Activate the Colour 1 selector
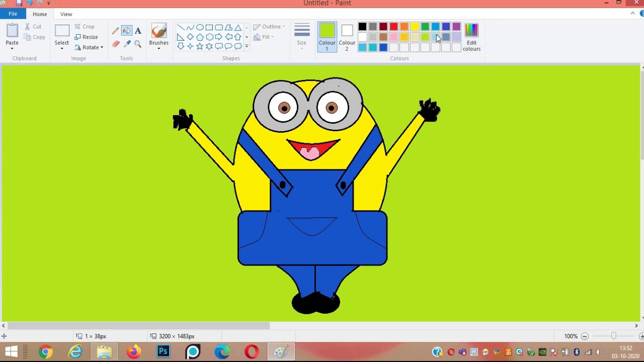Viewport: 644px width, 362px height. [327, 37]
